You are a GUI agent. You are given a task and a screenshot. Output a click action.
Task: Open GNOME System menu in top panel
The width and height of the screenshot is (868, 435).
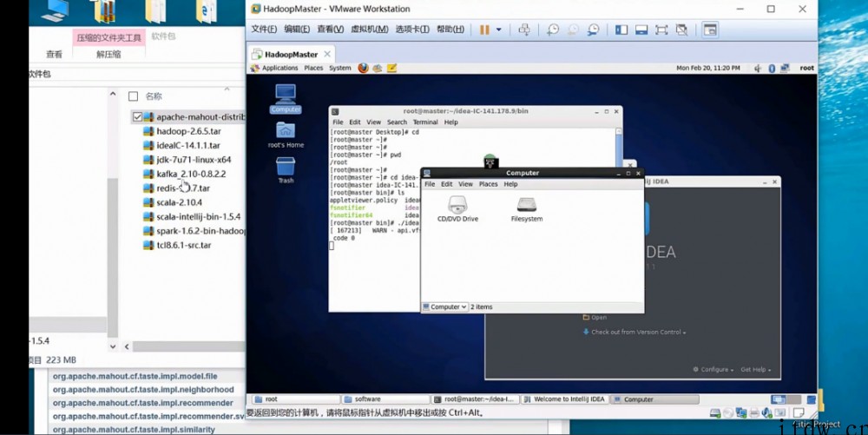click(x=340, y=68)
